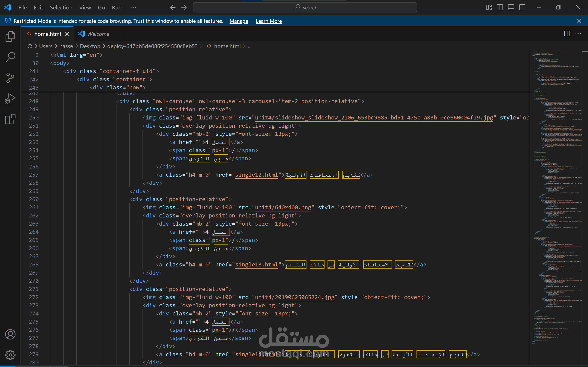
Task: Open the Manage gear settings icon
Action: tap(10, 355)
